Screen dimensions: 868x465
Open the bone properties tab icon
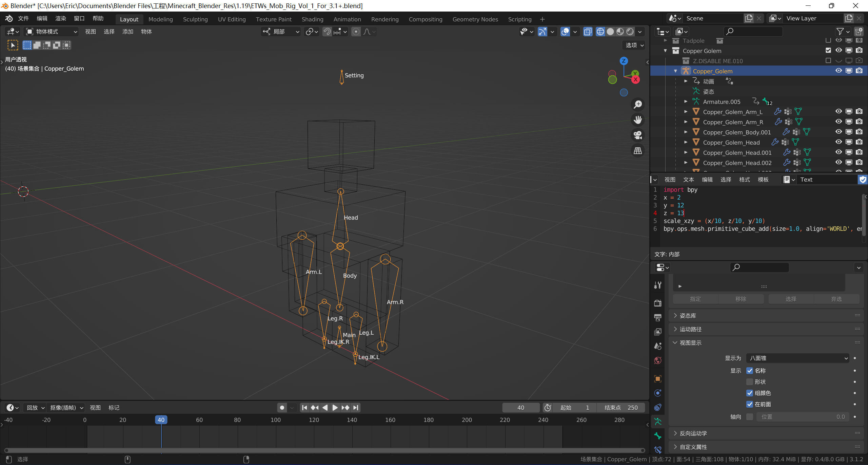pos(658,436)
